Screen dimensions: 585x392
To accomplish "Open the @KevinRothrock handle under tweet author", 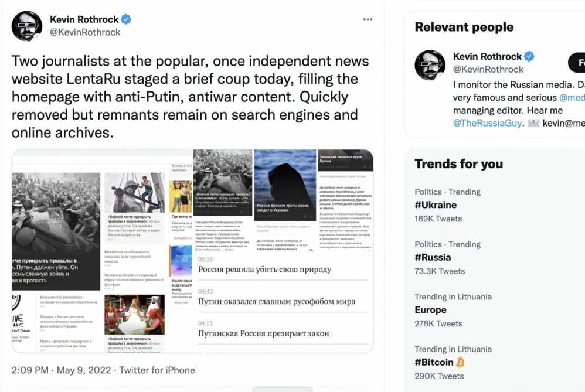I will [85, 32].
